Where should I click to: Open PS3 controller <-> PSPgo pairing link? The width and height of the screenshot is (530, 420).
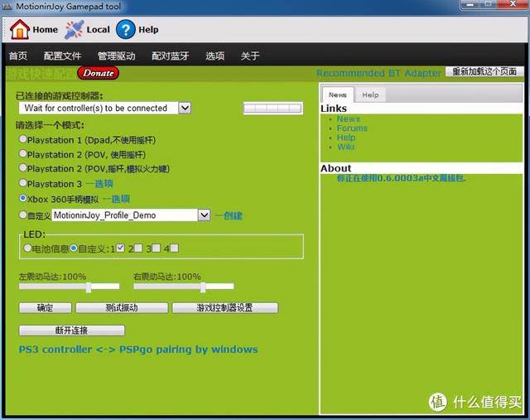point(138,350)
